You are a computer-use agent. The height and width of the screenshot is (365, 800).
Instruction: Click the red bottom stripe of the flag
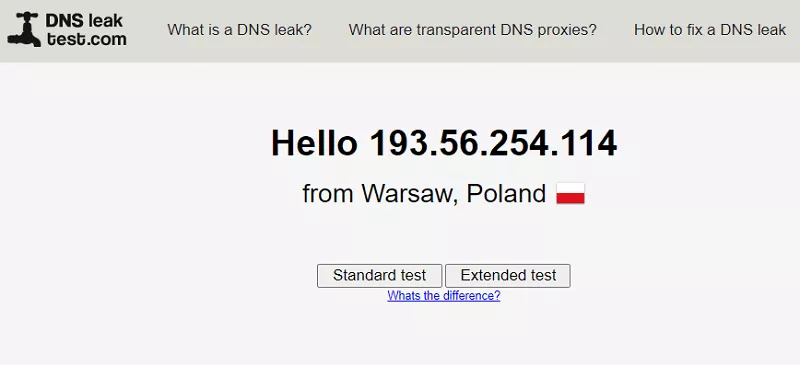570,199
